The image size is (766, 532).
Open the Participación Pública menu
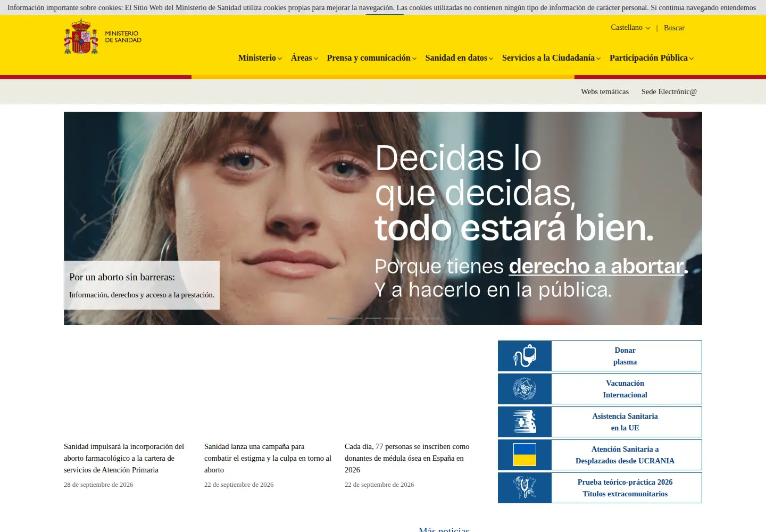pos(652,58)
